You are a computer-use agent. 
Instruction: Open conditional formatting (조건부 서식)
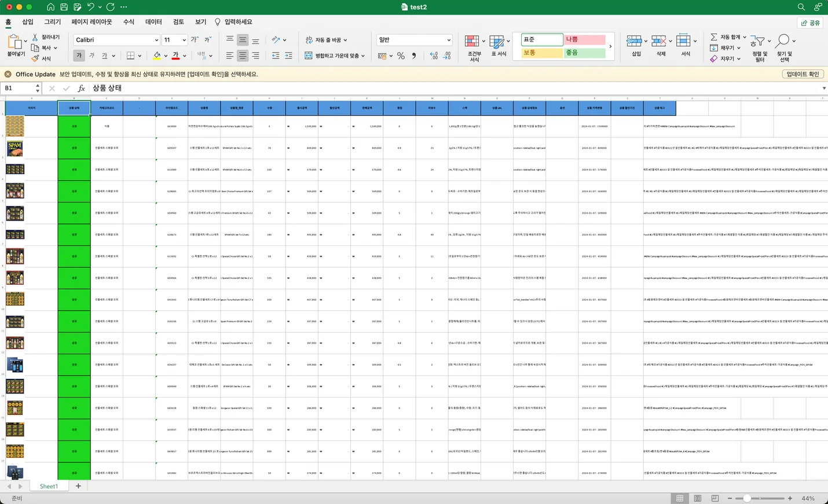[x=474, y=47]
